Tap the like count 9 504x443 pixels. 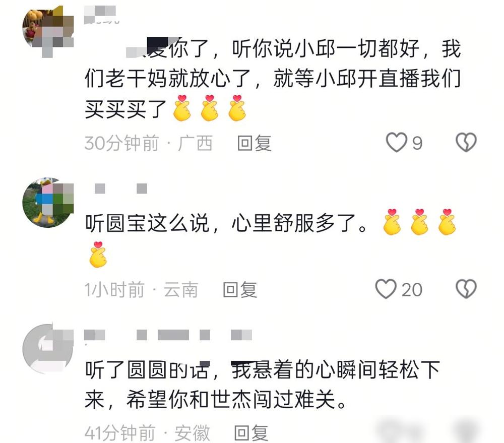point(417,143)
